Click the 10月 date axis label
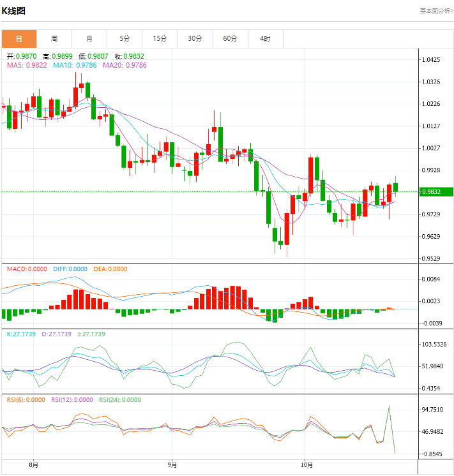 307,465
